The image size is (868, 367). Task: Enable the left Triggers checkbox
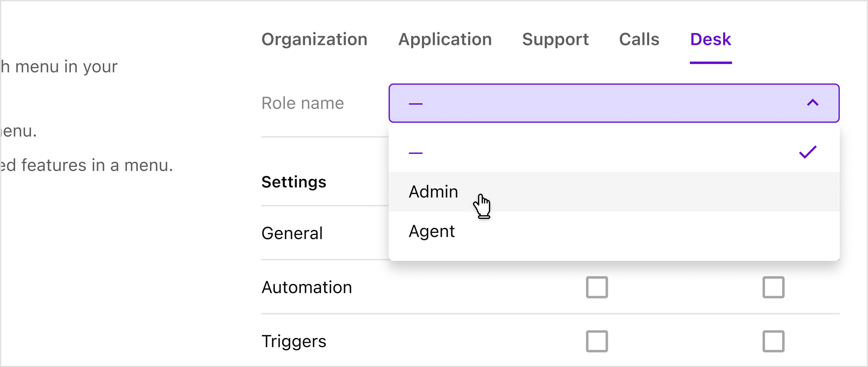[x=597, y=341]
